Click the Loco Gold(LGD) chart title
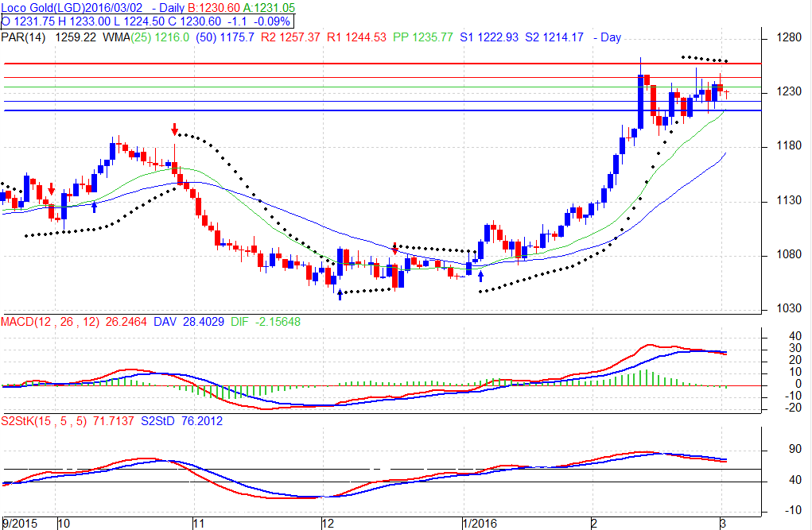The image size is (812, 530). [72, 8]
